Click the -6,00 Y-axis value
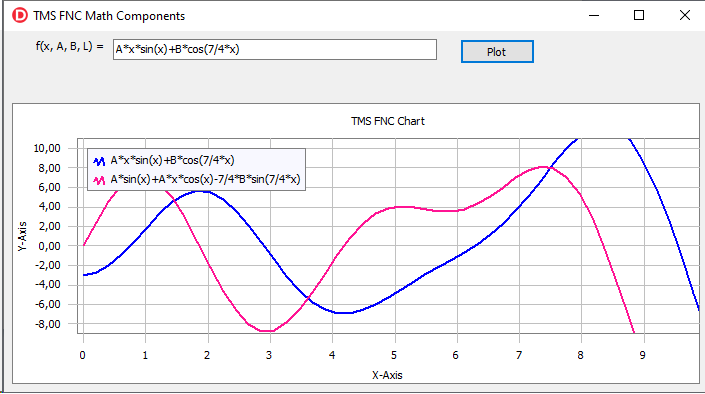The image size is (705, 394). tap(48, 304)
